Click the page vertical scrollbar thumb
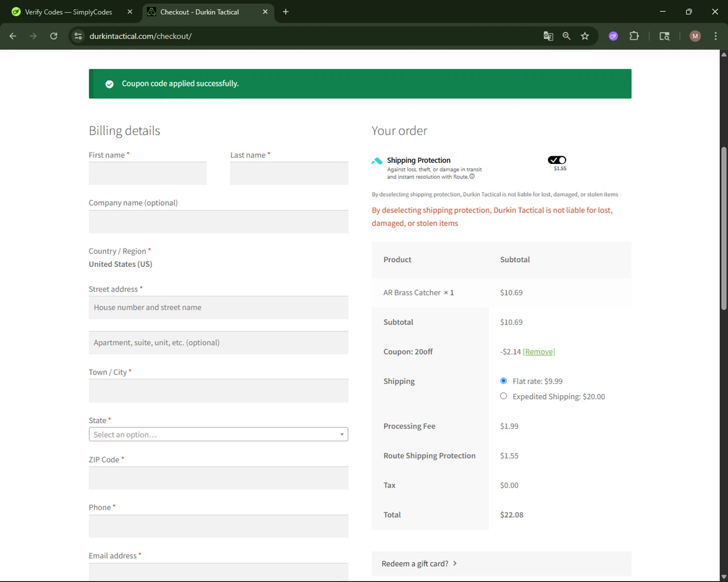The height and width of the screenshot is (582, 728). click(x=724, y=228)
